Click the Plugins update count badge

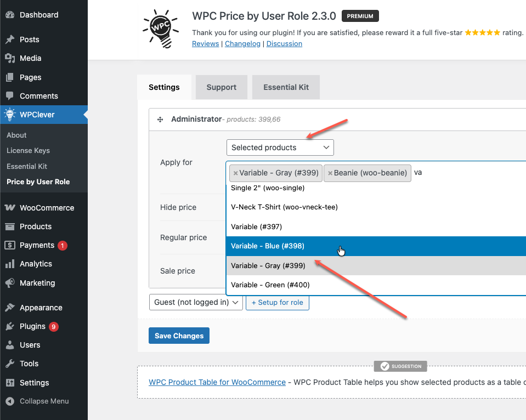pos(54,326)
